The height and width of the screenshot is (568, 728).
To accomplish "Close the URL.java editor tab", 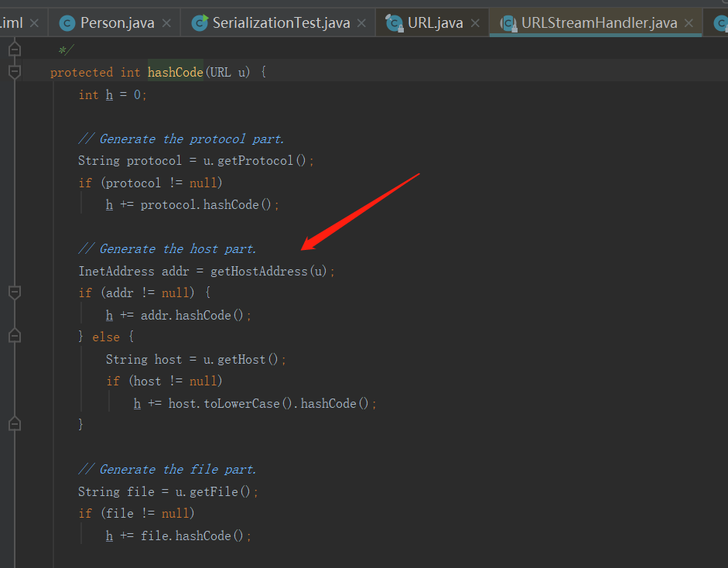I will pos(475,23).
